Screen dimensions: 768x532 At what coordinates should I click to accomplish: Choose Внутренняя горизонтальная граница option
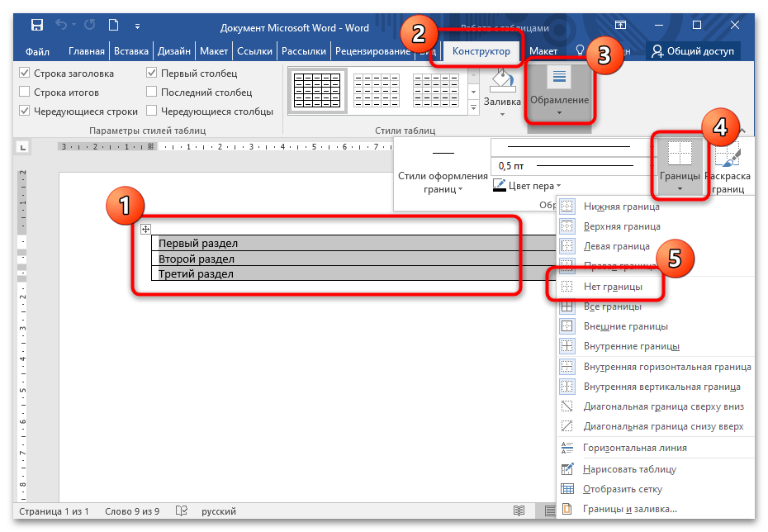coord(656,367)
